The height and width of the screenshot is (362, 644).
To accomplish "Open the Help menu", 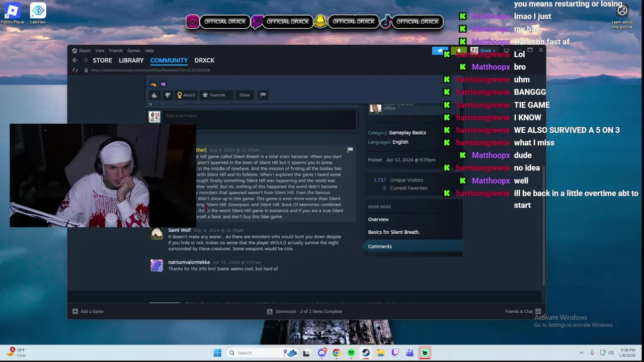I will [x=149, y=51].
